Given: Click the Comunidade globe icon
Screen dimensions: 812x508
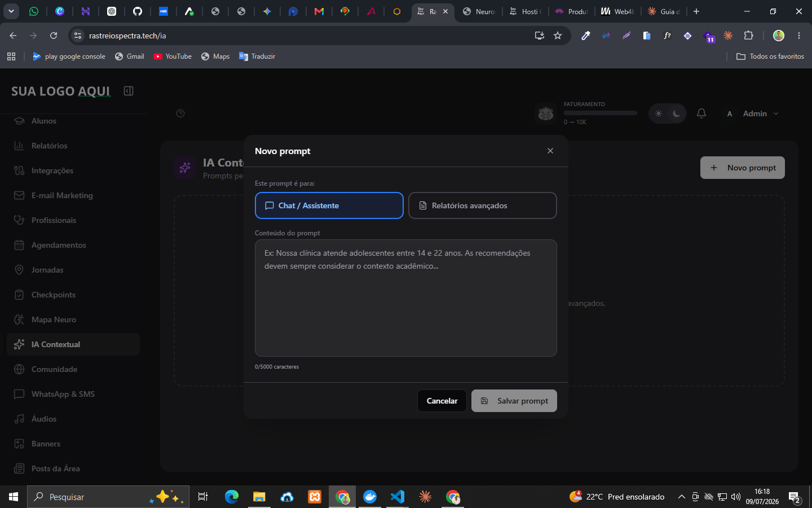Looking at the screenshot, I should (x=19, y=369).
